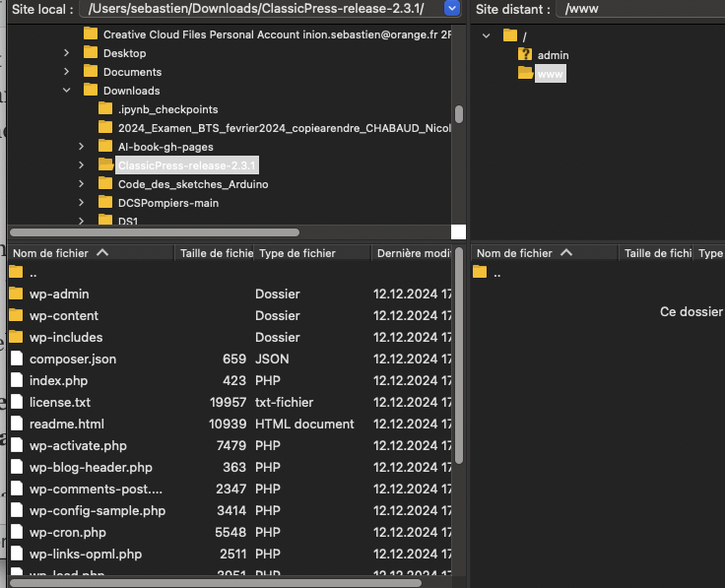This screenshot has width=725, height=588.
Task: Select wp-config-sample.php in local file list
Action: click(97, 510)
